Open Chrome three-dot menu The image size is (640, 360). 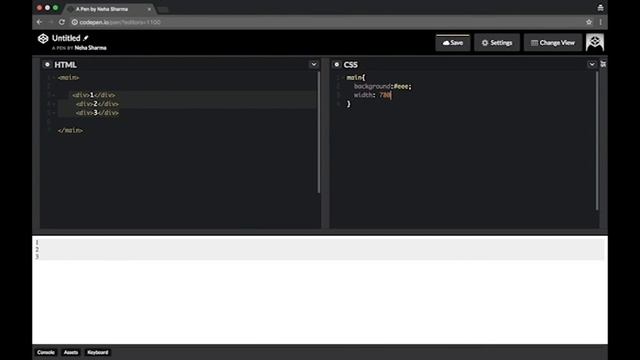[x=601, y=22]
